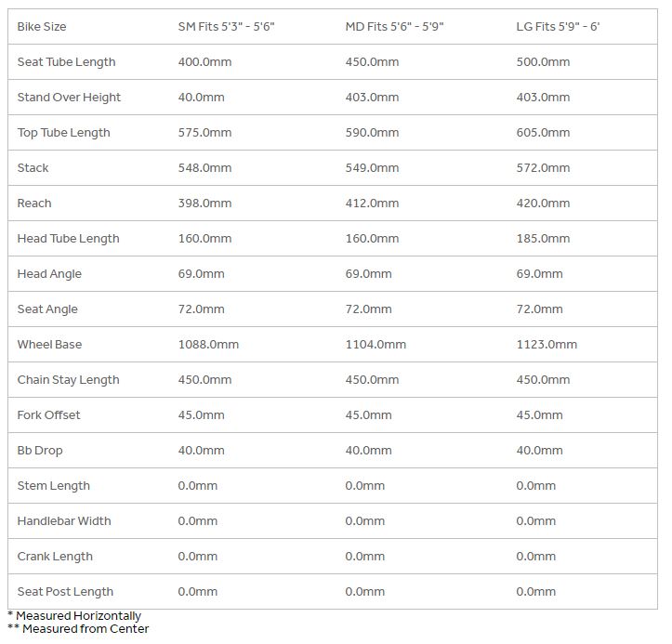Click the Chain Stay Length row label
Viewport: 672px width, 644px height.
pos(68,380)
